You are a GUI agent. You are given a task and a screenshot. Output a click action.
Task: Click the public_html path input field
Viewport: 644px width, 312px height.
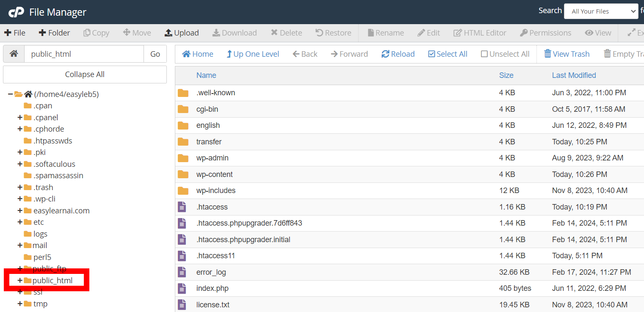(84, 54)
